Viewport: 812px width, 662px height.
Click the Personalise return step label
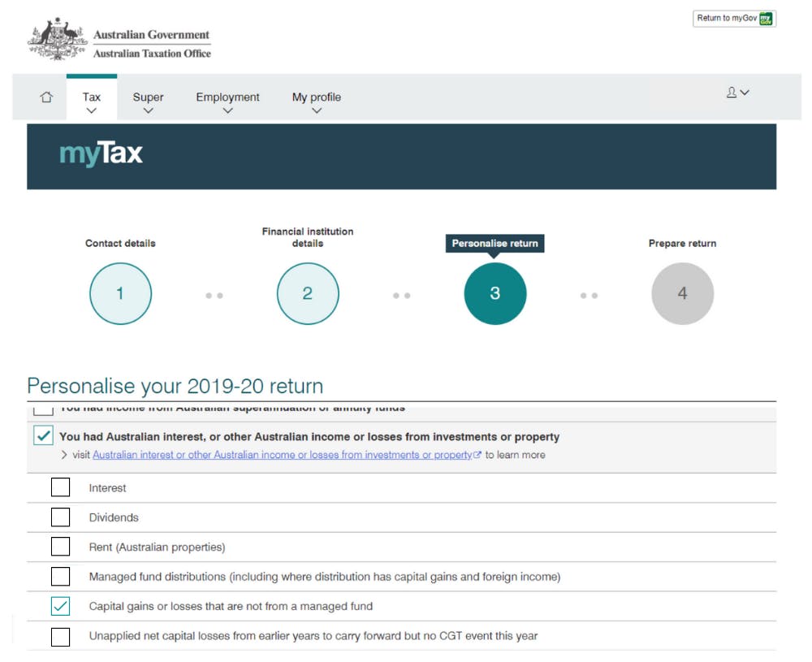(495, 244)
